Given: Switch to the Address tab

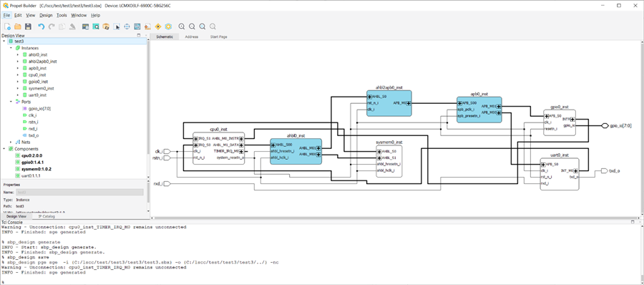Looking at the screenshot, I should (x=191, y=37).
